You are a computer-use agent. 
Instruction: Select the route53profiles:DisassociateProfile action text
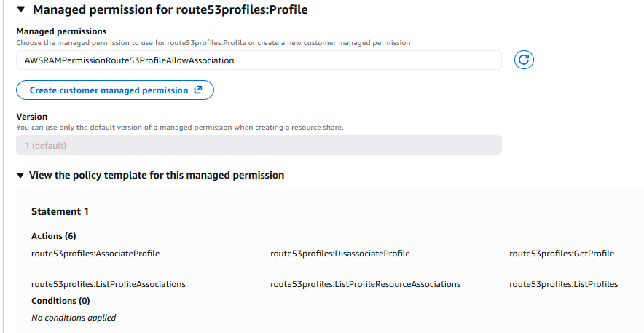(339, 254)
